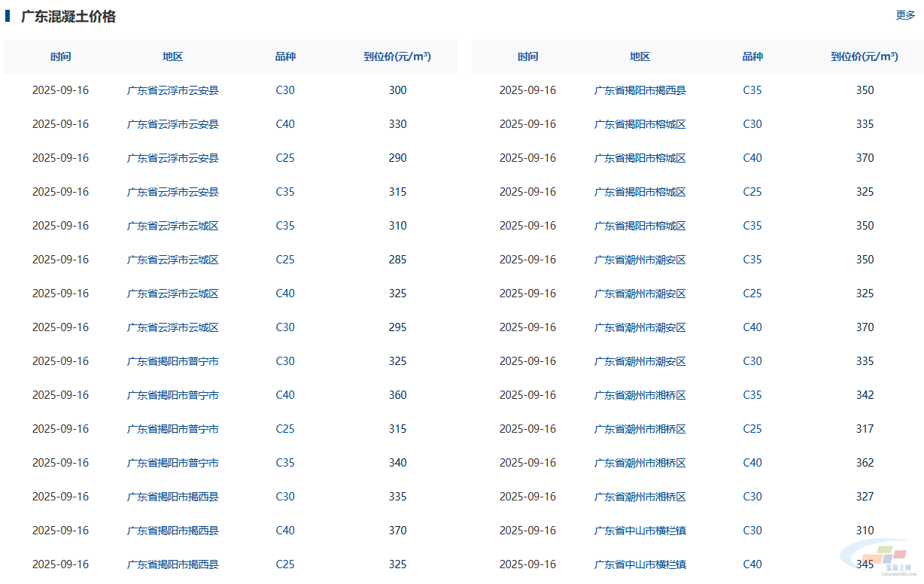The image size is (924, 584).
Task: Open C35 grade link for 揭阳市揭西县
Action: (x=752, y=90)
